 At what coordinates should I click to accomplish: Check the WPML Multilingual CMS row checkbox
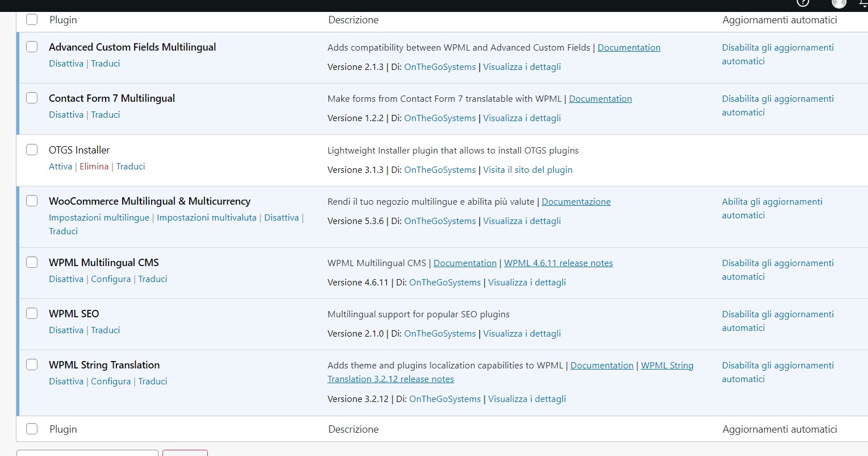[32, 262]
